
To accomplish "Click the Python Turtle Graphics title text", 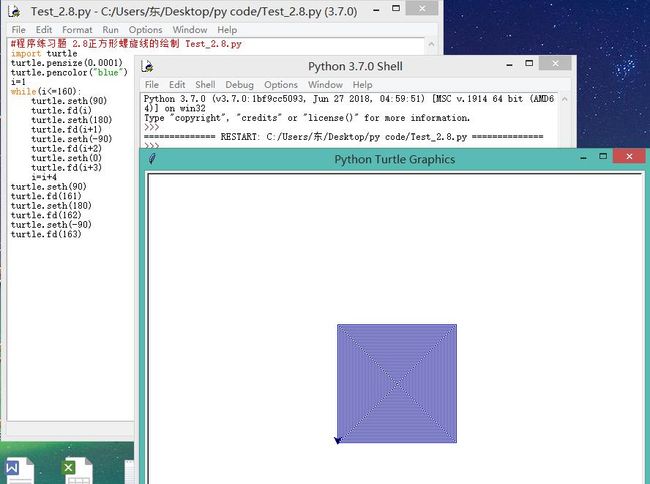I will coord(395,160).
